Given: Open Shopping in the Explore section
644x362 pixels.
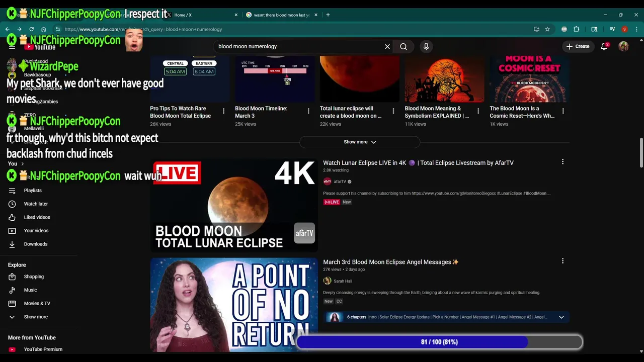Looking at the screenshot, I should click(x=34, y=277).
